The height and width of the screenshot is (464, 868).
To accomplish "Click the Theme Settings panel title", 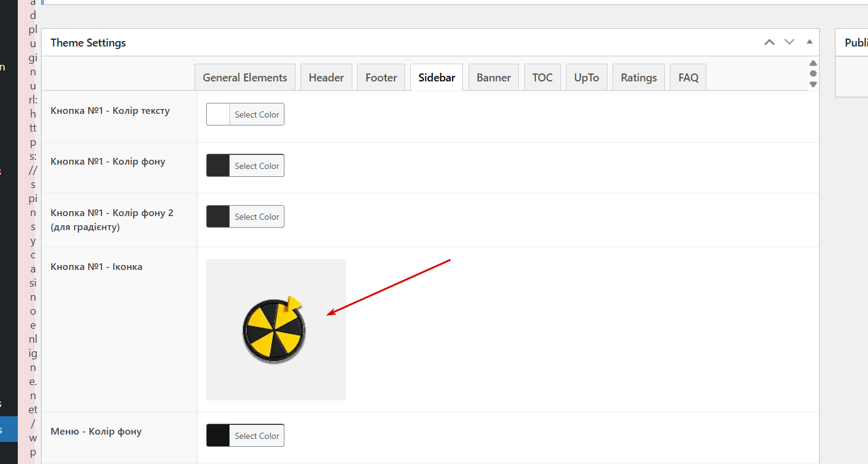I will coord(88,43).
